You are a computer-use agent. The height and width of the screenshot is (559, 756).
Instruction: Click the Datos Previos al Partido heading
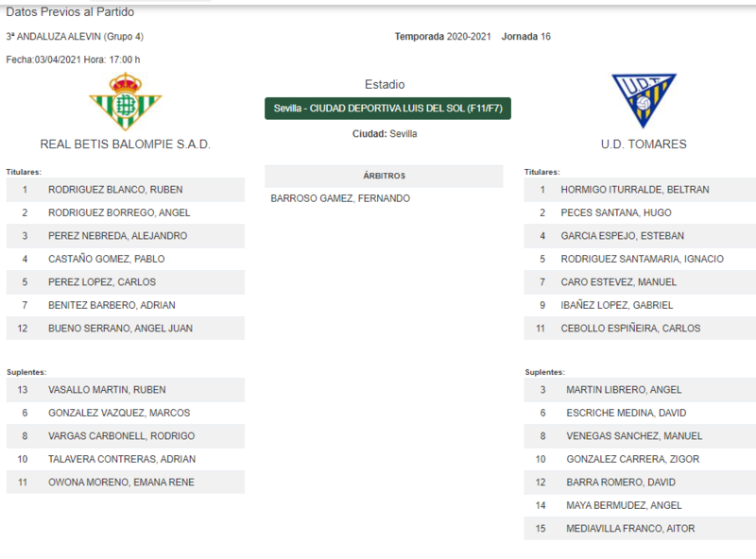[70, 12]
